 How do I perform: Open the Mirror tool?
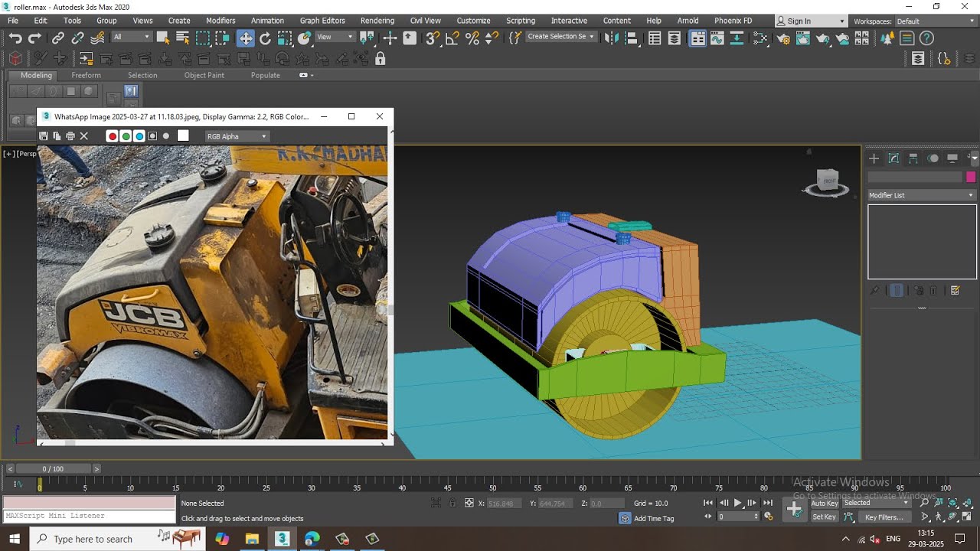tap(611, 38)
